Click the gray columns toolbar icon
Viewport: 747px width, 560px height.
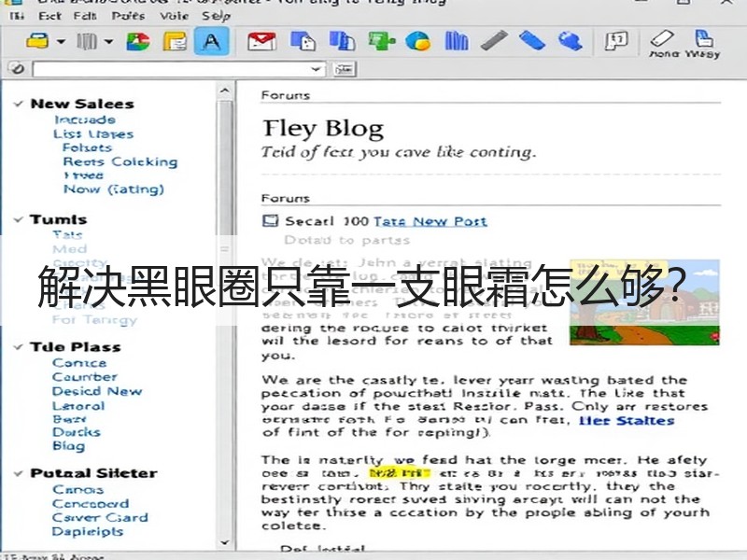(x=87, y=41)
